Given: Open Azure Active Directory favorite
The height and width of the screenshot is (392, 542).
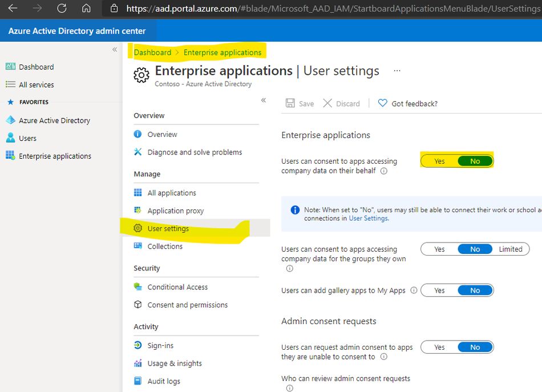Looking at the screenshot, I should (54, 120).
